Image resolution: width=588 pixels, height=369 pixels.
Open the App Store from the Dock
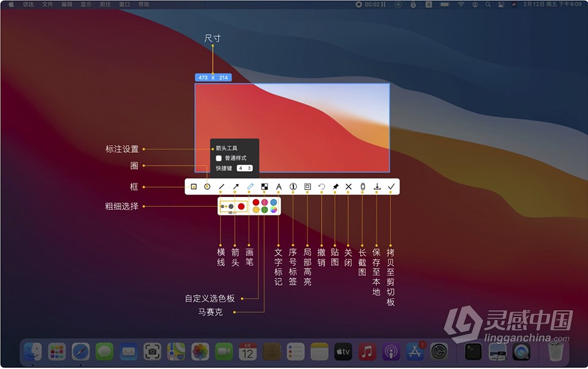[x=415, y=351]
